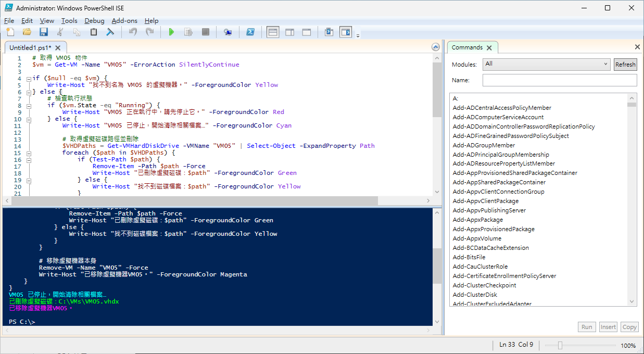Paste from clipboard using toolbar icon
The width and height of the screenshot is (644, 354).
94,32
